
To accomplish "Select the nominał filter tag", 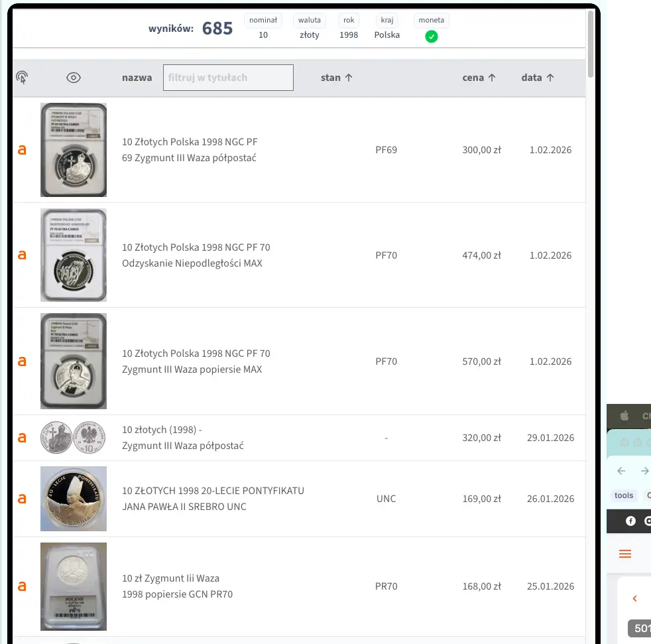I will pyautogui.click(x=263, y=21).
